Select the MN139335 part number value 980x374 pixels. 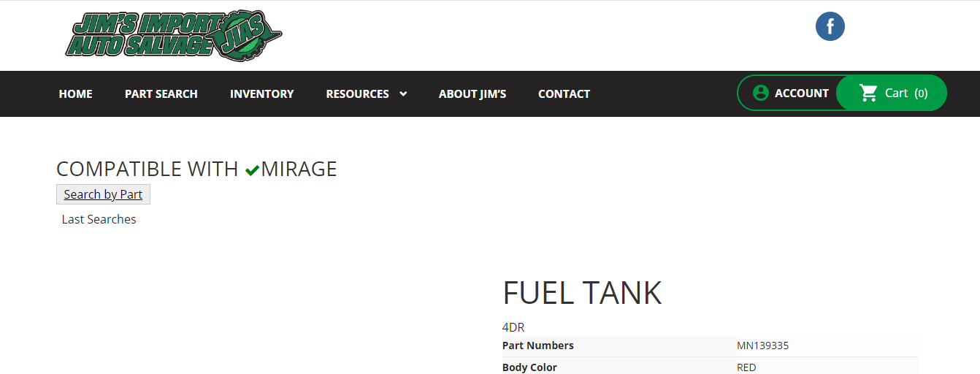pyautogui.click(x=762, y=346)
